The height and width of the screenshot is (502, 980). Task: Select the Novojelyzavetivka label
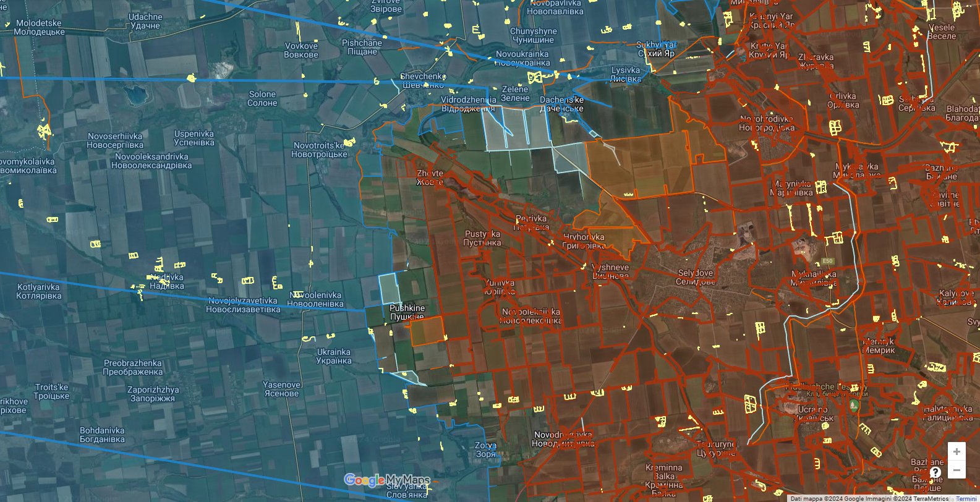click(x=243, y=305)
